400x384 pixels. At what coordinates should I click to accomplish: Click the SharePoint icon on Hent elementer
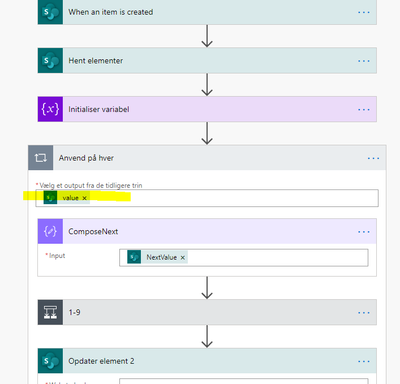[50, 61]
